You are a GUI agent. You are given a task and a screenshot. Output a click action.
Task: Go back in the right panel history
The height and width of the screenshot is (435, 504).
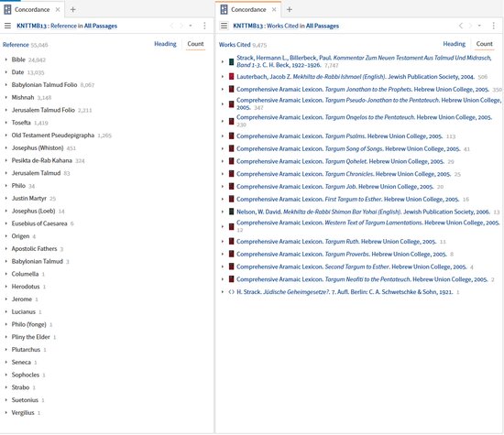click(x=461, y=26)
